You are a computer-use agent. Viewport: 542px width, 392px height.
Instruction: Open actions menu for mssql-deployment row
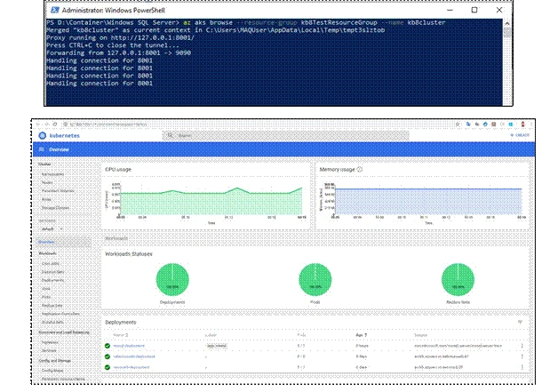tap(522, 346)
